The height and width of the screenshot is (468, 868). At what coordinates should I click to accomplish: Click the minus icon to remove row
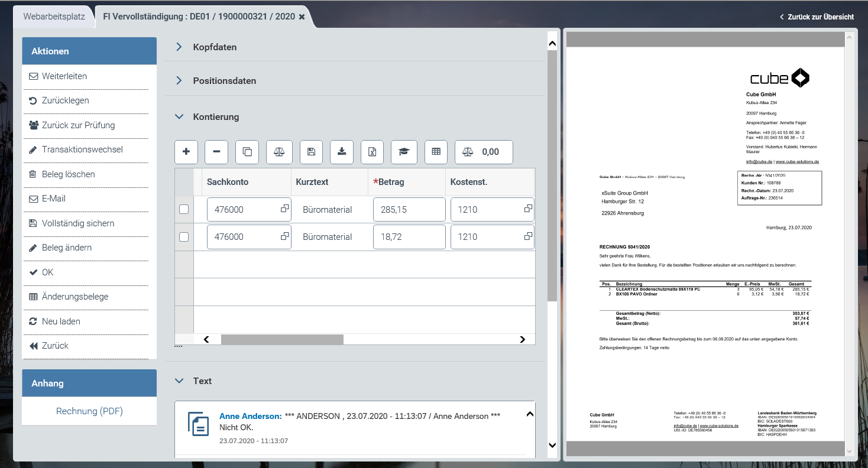coord(216,152)
